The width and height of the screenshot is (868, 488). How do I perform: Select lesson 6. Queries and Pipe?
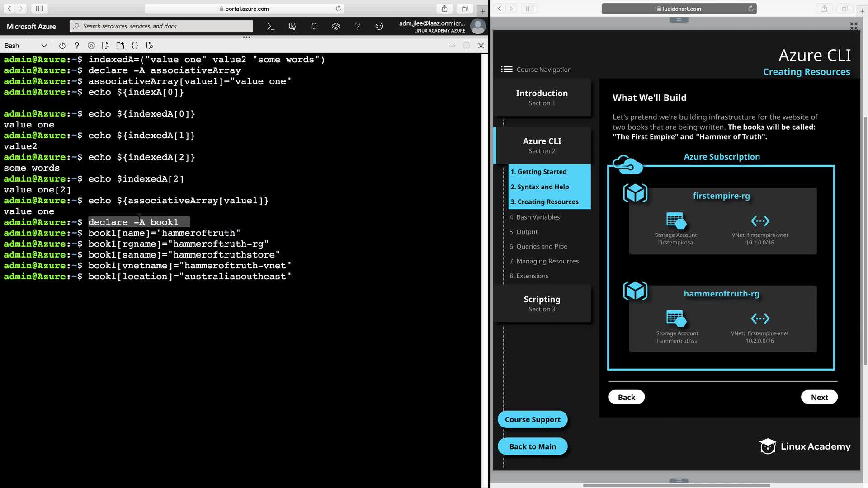coord(538,246)
